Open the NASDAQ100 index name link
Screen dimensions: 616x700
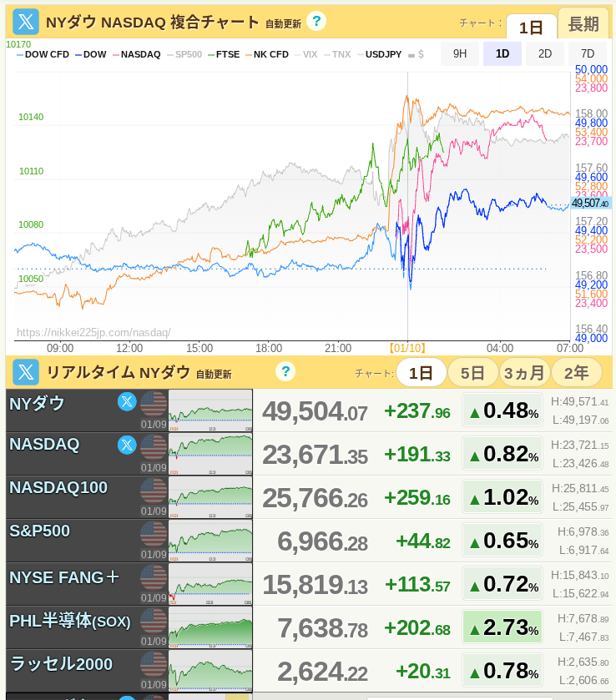[x=58, y=487]
